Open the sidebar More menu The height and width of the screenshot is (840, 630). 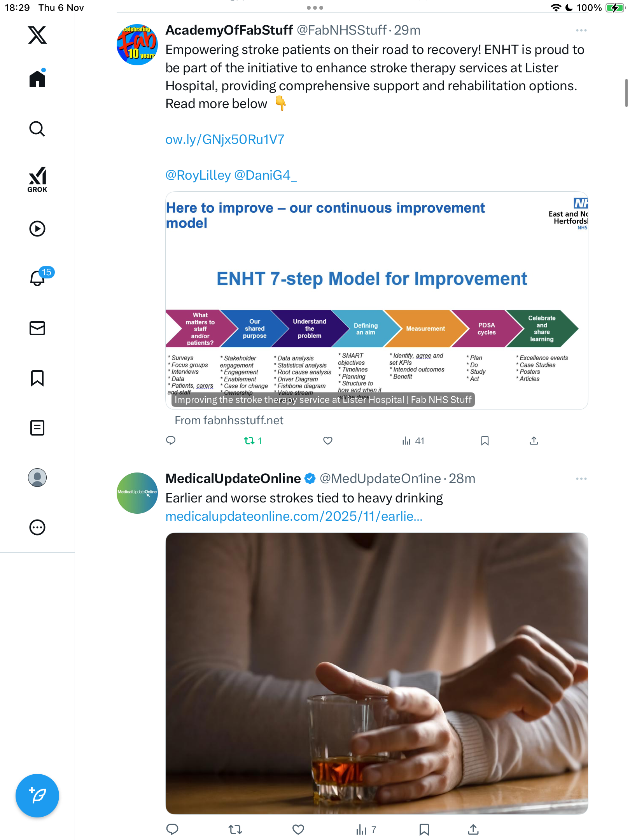pyautogui.click(x=37, y=527)
